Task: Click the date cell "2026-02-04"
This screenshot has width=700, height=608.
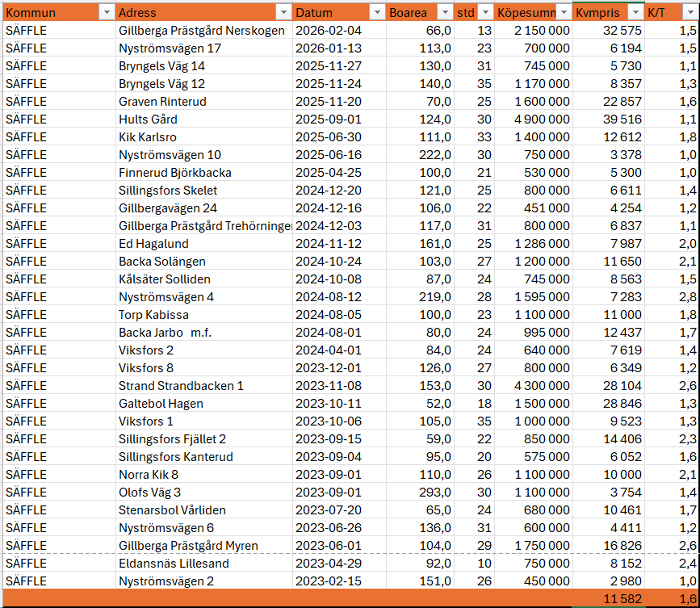Action: point(339,31)
